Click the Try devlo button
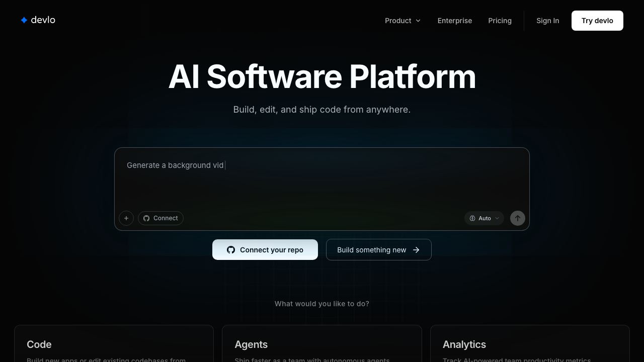Screen dimensions: 644x362 [597, 21]
